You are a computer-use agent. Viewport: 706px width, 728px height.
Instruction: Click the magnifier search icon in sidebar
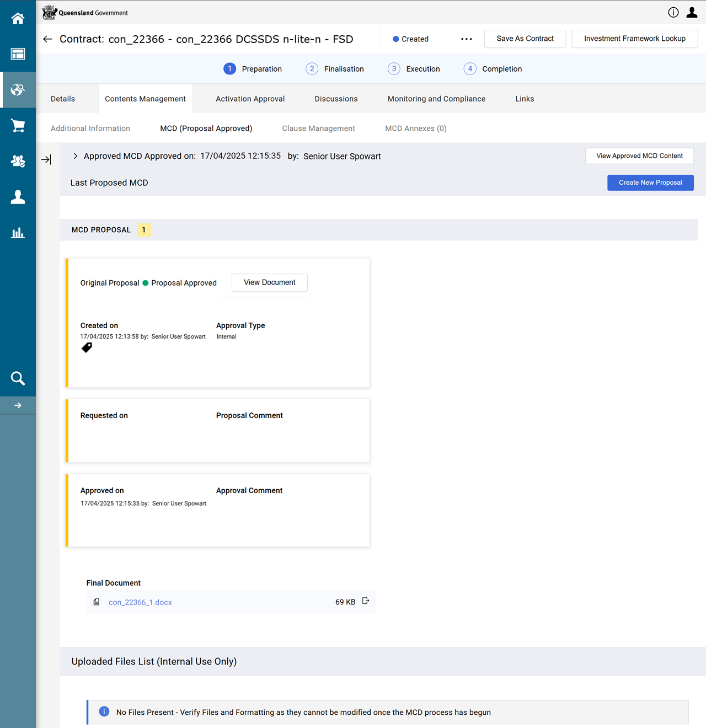pyautogui.click(x=18, y=378)
